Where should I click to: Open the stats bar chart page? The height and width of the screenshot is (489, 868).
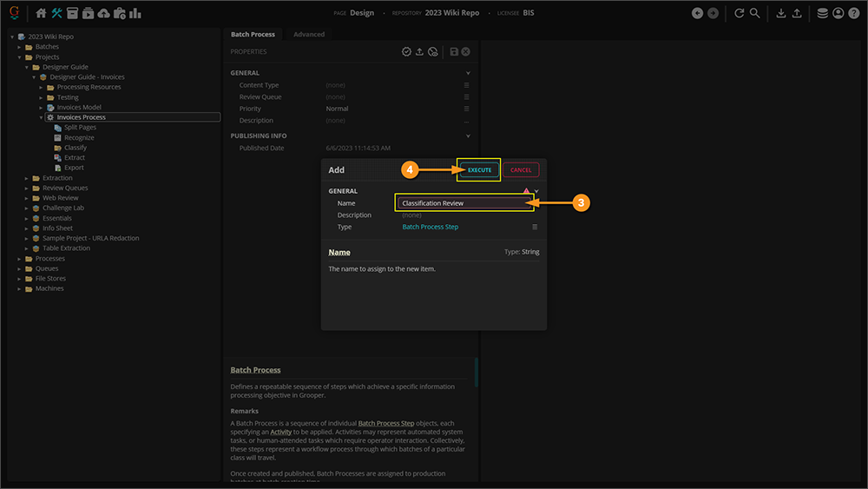135,13
